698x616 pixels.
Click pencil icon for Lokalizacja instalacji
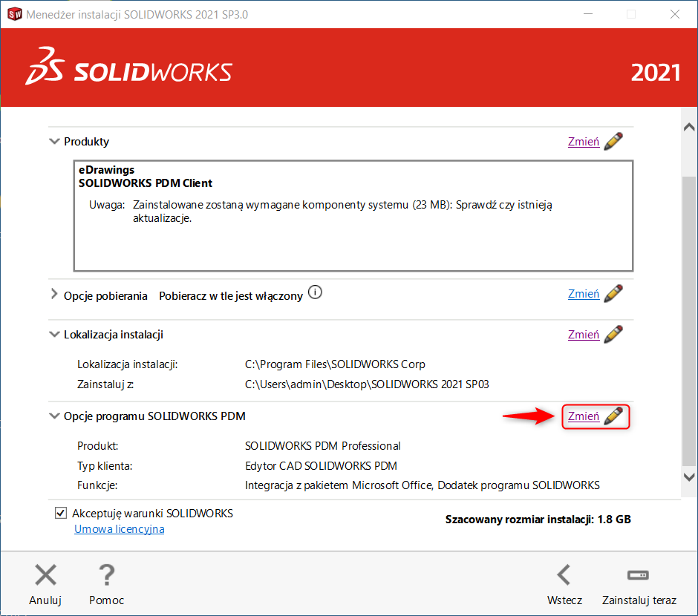click(613, 335)
